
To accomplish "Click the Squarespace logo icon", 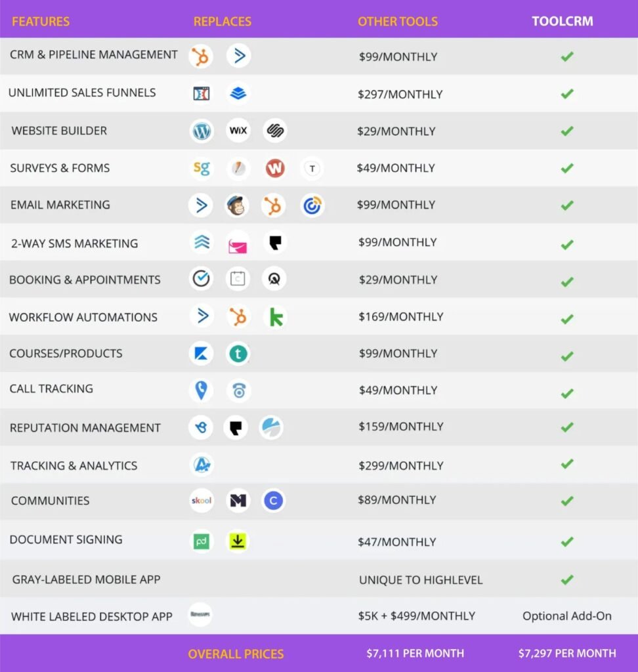I will click(x=275, y=131).
